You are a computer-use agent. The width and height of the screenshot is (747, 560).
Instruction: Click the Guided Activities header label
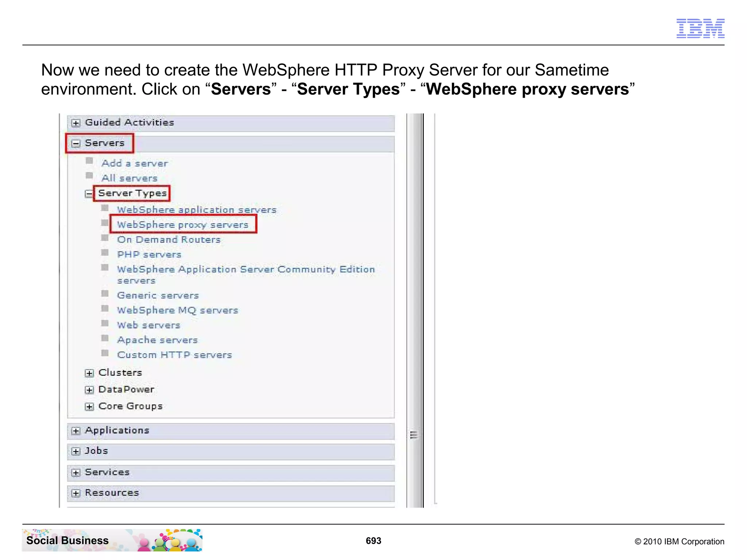click(129, 122)
